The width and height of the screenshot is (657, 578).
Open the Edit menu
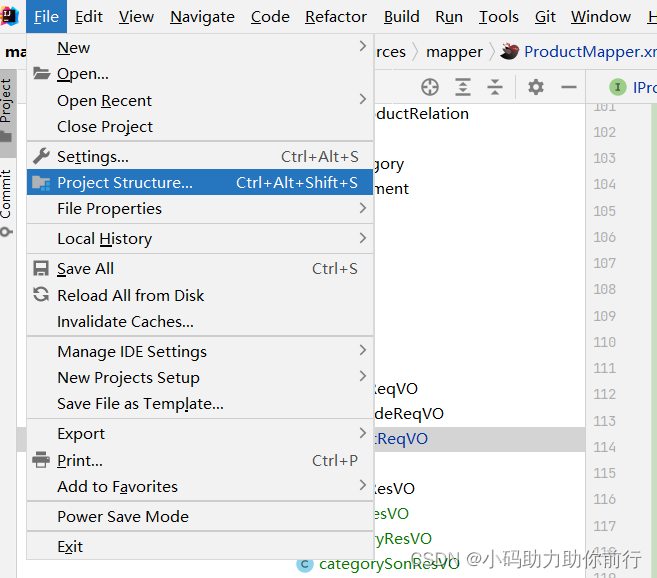pos(88,17)
